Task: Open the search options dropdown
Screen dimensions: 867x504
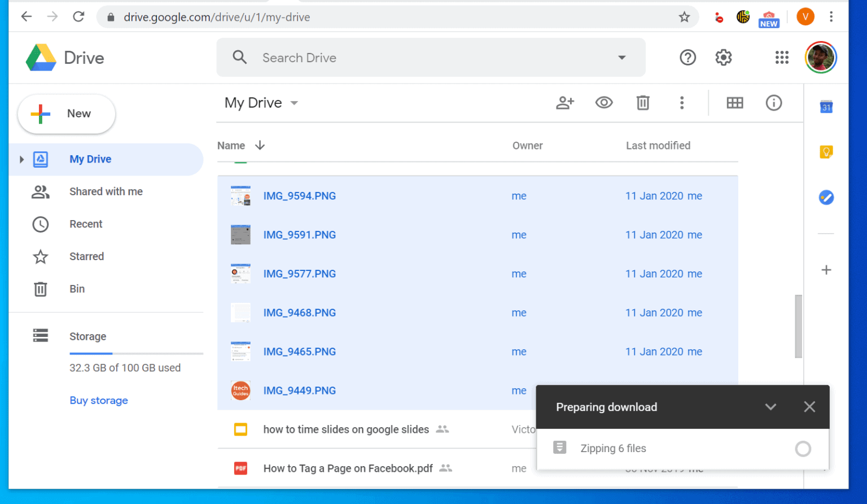Action: click(622, 57)
